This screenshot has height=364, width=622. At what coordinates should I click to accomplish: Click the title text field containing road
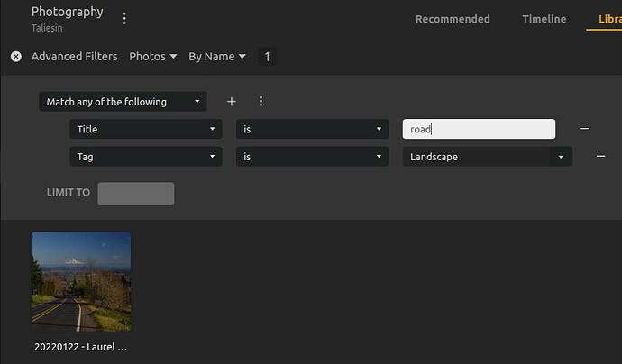pyautogui.click(x=478, y=129)
